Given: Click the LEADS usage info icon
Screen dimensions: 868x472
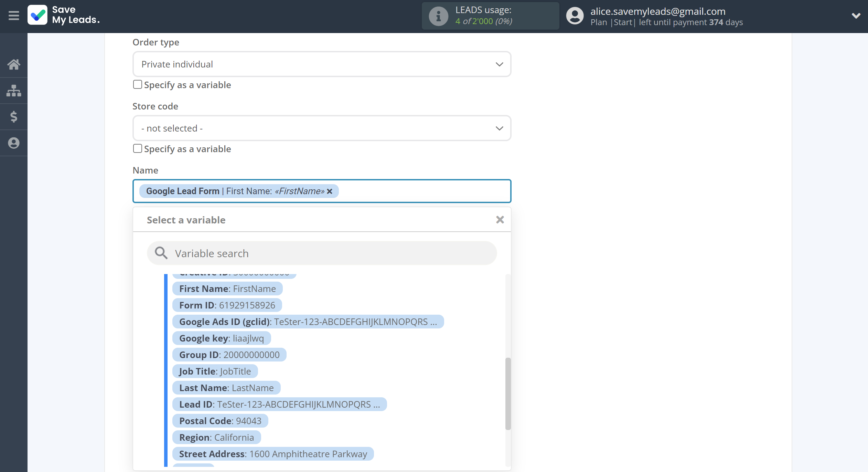Looking at the screenshot, I should [x=438, y=16].
